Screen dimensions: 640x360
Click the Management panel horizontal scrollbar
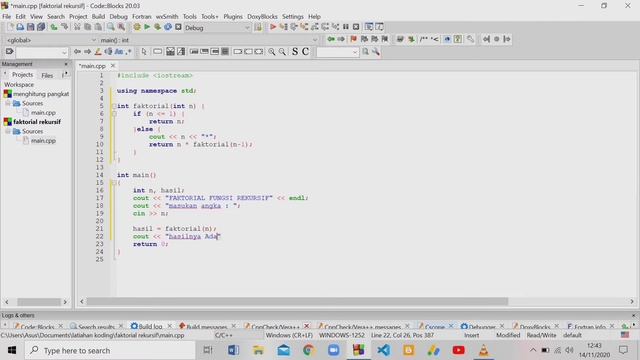coord(38,302)
